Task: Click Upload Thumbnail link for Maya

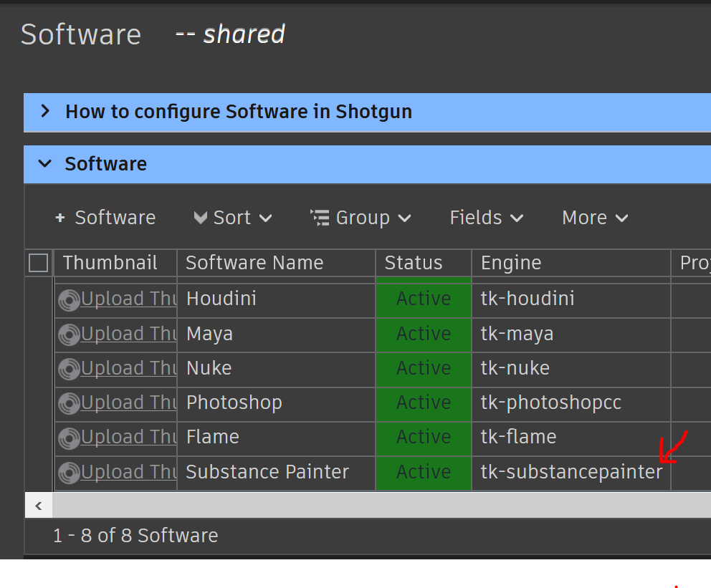Action: pos(129,334)
